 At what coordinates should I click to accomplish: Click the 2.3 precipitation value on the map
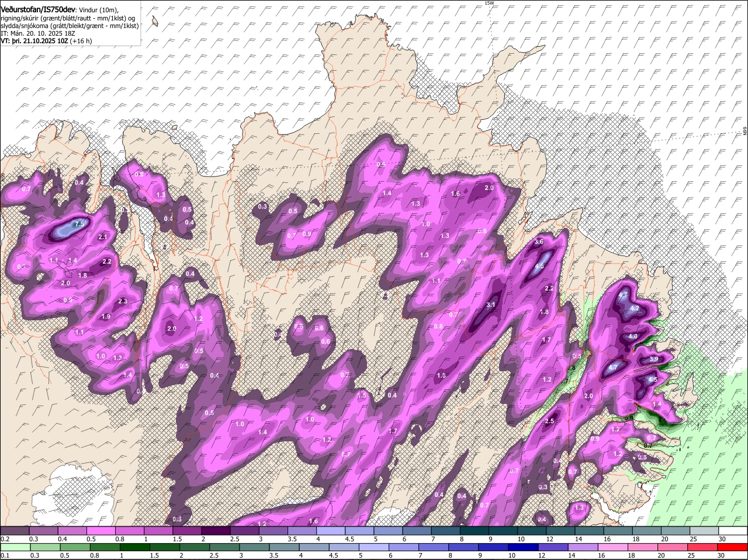pyautogui.click(x=123, y=301)
